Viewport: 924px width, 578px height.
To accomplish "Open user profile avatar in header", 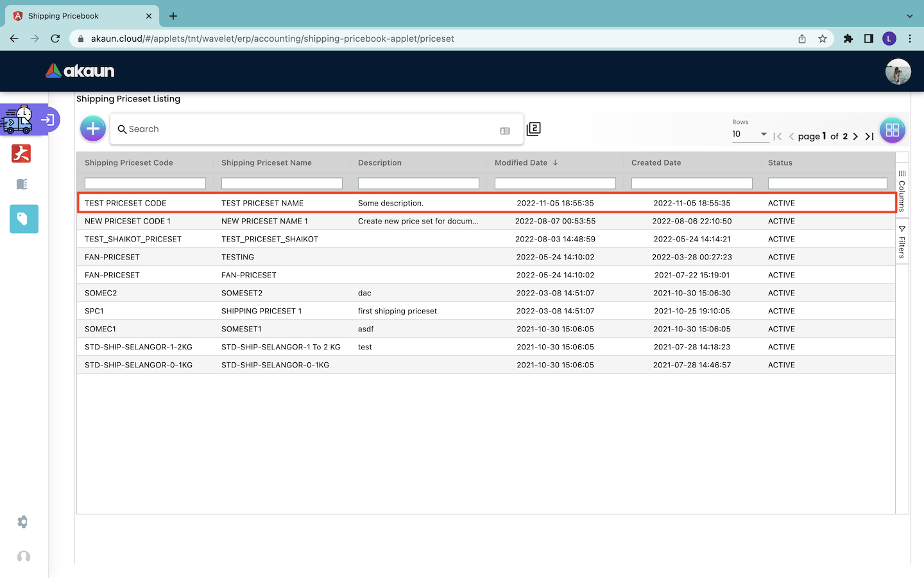I will tap(898, 71).
